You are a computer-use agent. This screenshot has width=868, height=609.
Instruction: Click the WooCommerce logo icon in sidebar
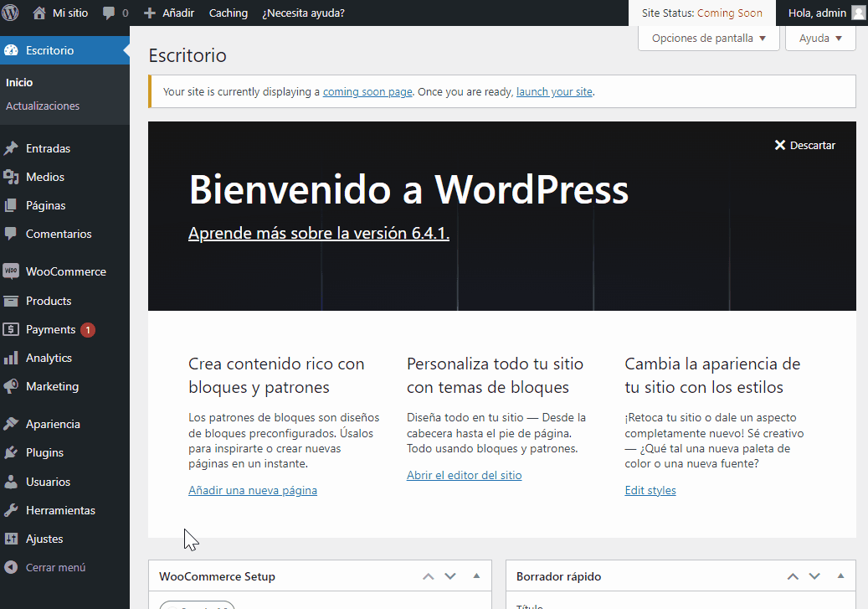tap(11, 271)
